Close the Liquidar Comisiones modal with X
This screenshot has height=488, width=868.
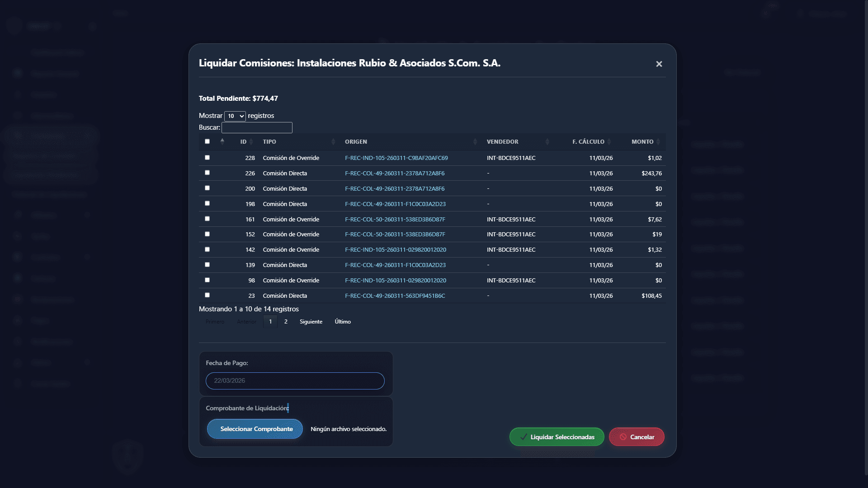659,64
